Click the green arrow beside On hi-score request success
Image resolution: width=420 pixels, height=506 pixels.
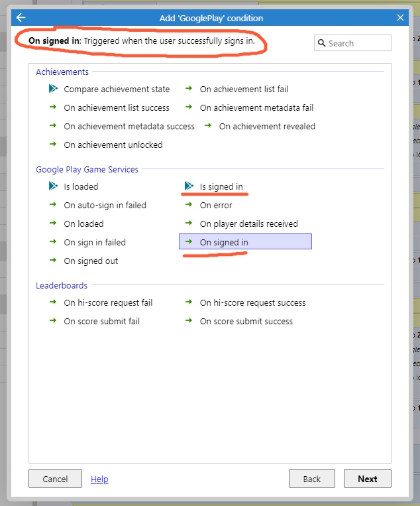tap(189, 302)
